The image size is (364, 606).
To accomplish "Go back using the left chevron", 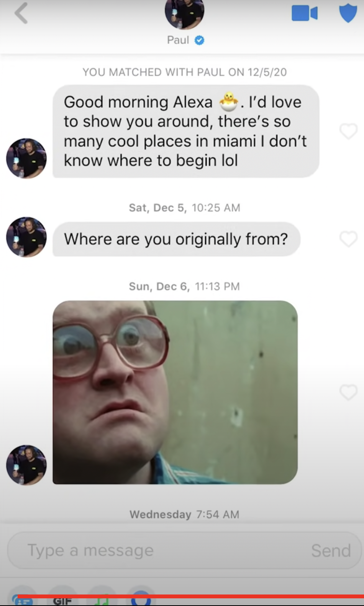I will [x=21, y=13].
